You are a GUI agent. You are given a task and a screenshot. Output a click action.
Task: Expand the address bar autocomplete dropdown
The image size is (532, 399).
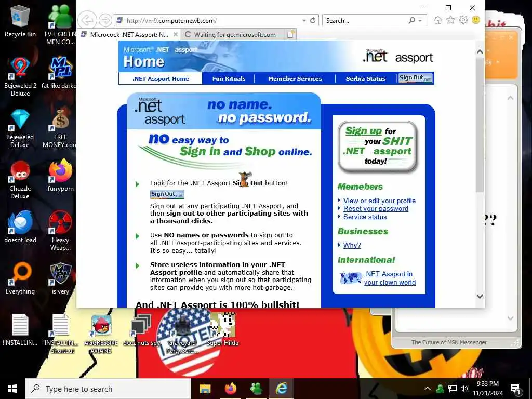tap(304, 21)
